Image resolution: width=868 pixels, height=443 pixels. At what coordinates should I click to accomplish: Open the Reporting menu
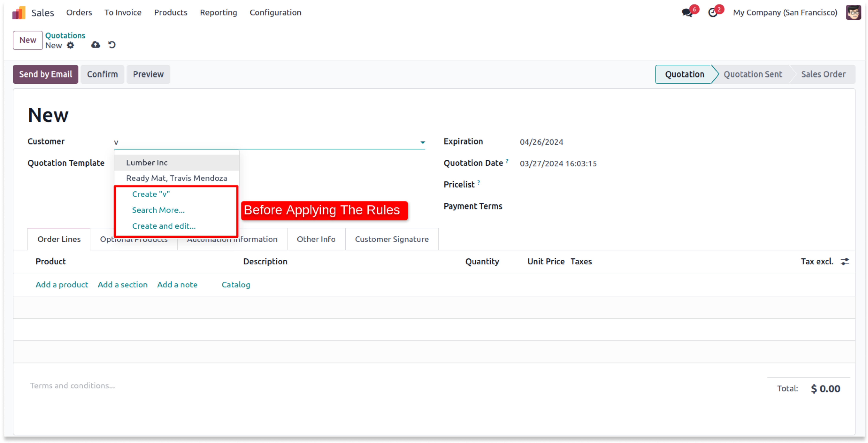[x=218, y=13]
